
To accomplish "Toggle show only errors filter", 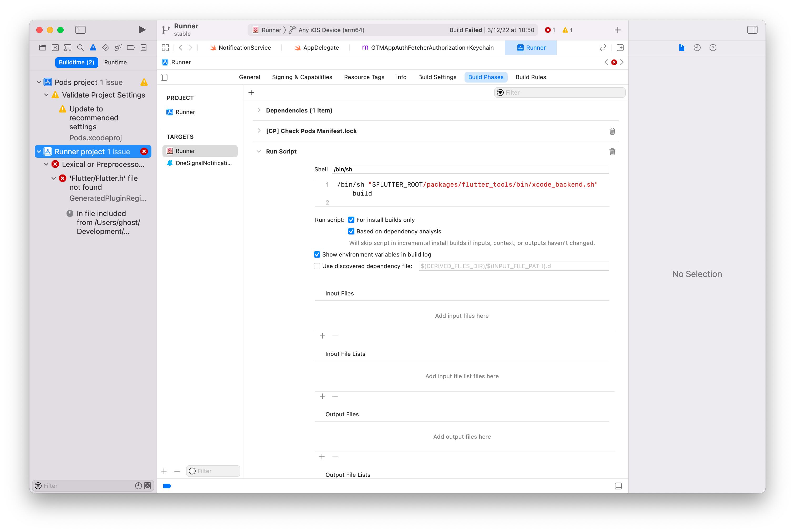I will (147, 485).
